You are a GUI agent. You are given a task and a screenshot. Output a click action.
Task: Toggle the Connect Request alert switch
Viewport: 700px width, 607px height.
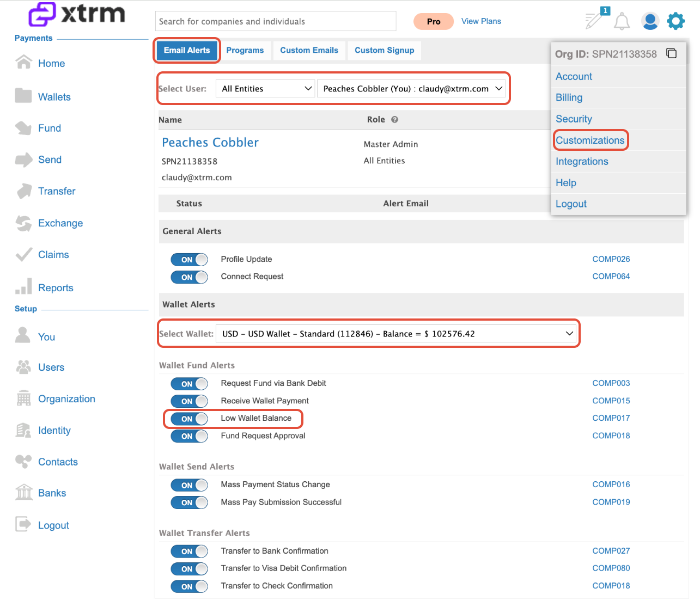189,277
